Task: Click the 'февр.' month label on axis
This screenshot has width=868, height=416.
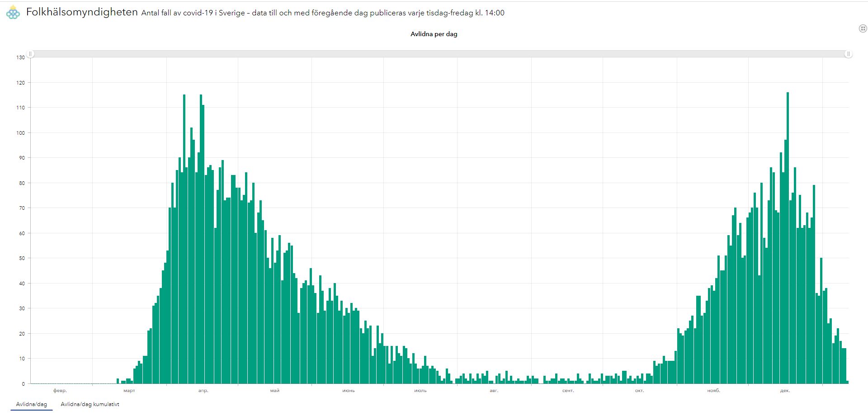Action: tap(60, 390)
